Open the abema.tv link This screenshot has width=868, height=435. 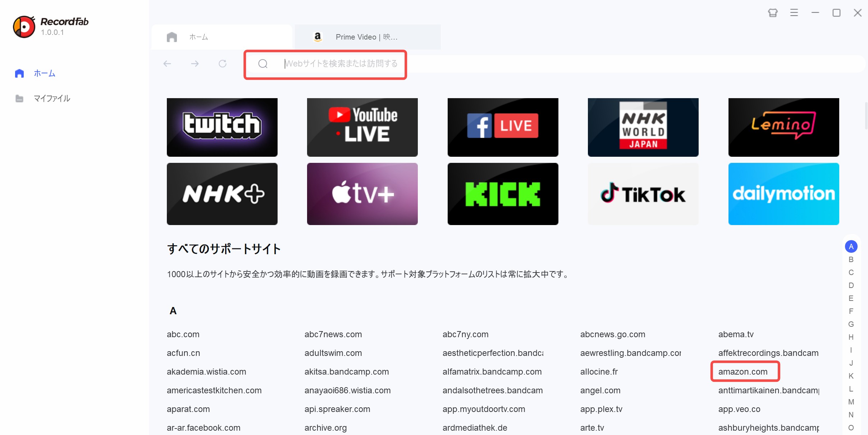pos(736,334)
